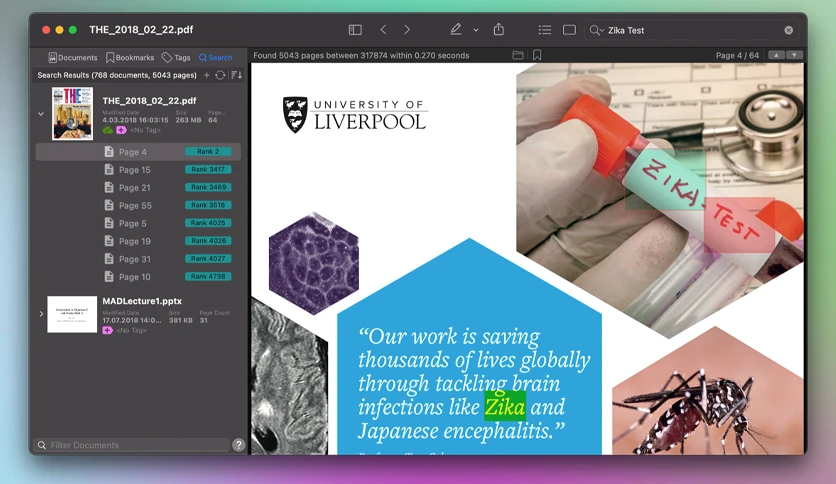
Task: Expand MADLecture1.pptx results
Action: tap(41, 314)
